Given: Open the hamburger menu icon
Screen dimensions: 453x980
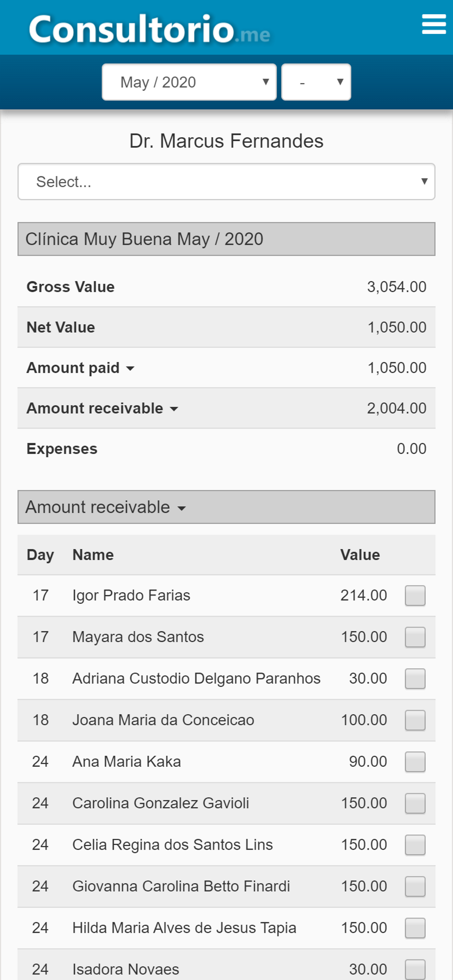Looking at the screenshot, I should tap(434, 24).
